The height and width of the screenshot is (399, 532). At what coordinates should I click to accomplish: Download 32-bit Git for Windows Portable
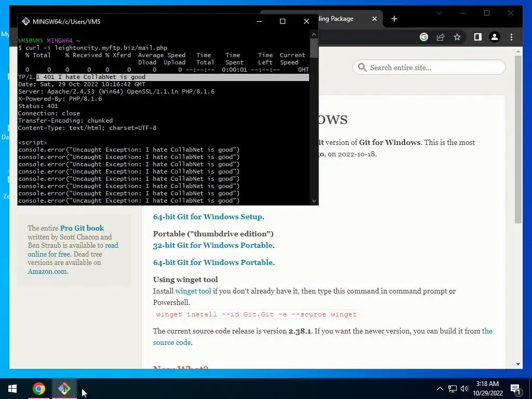tap(212, 245)
